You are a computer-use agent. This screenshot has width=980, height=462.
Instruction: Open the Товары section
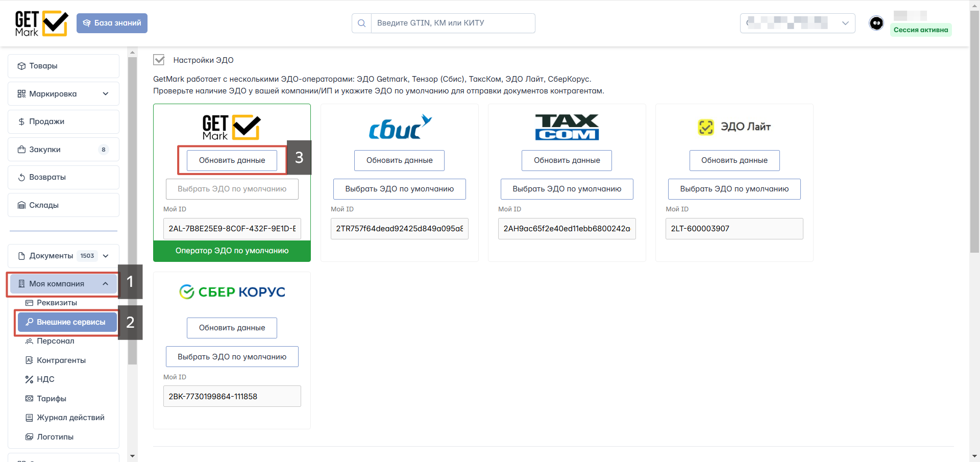63,66
